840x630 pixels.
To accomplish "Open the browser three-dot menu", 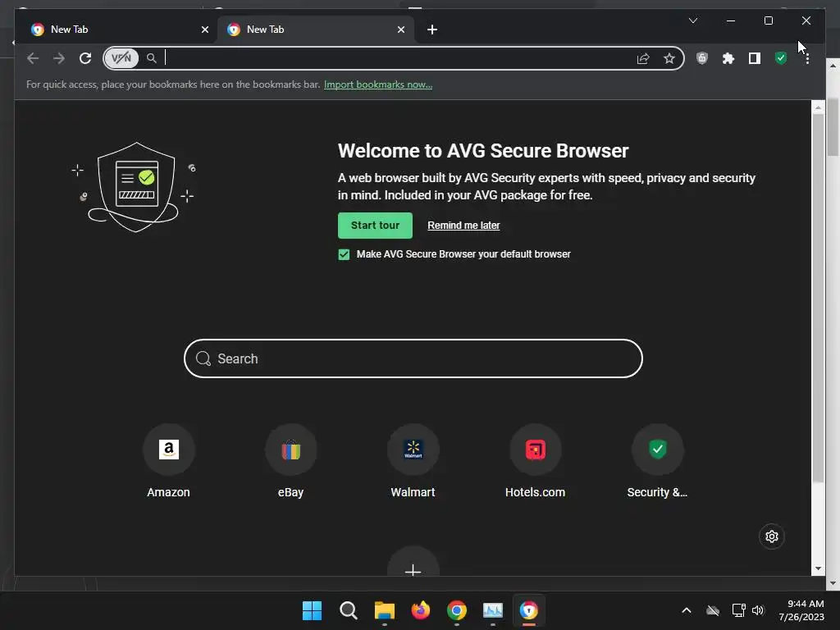I will pos(807,58).
